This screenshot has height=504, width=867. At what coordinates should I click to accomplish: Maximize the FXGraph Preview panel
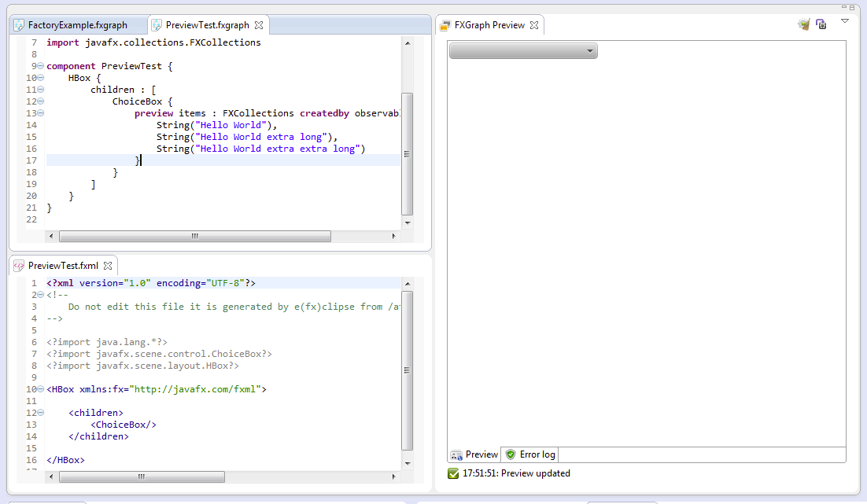[x=851, y=7]
